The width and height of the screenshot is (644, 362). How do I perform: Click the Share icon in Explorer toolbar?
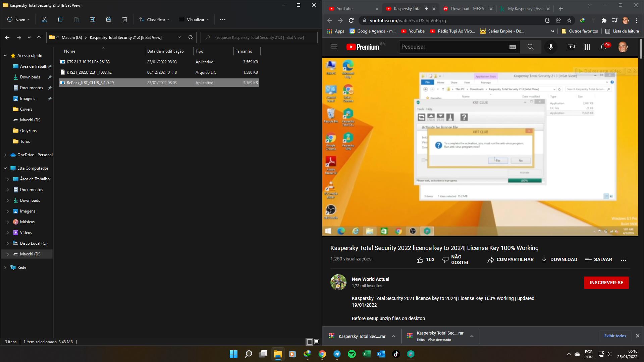coord(108,19)
